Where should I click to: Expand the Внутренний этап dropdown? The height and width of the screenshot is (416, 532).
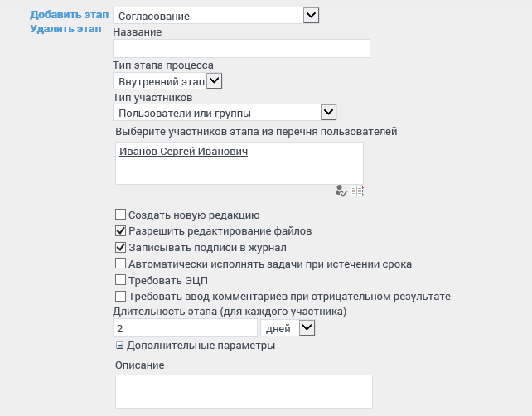tap(214, 80)
